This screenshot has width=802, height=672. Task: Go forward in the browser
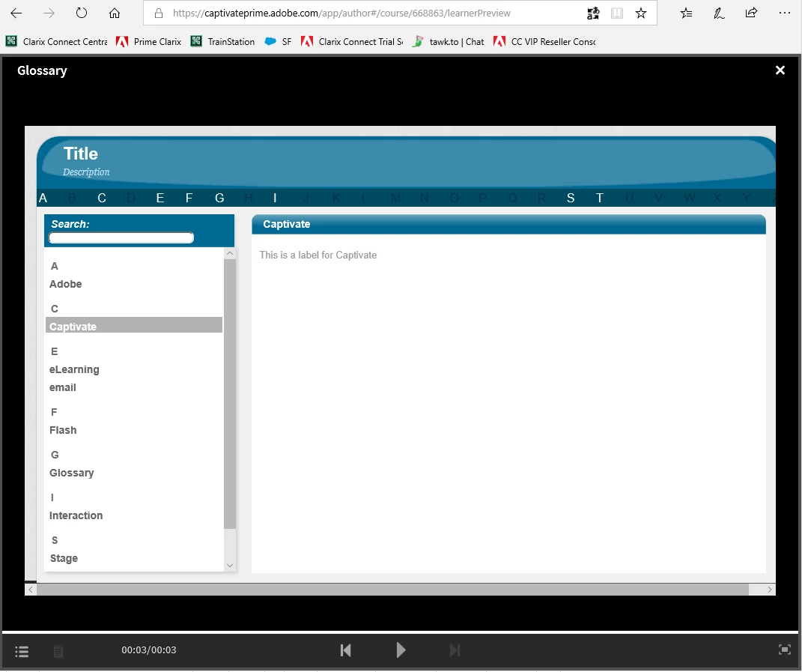(49, 13)
